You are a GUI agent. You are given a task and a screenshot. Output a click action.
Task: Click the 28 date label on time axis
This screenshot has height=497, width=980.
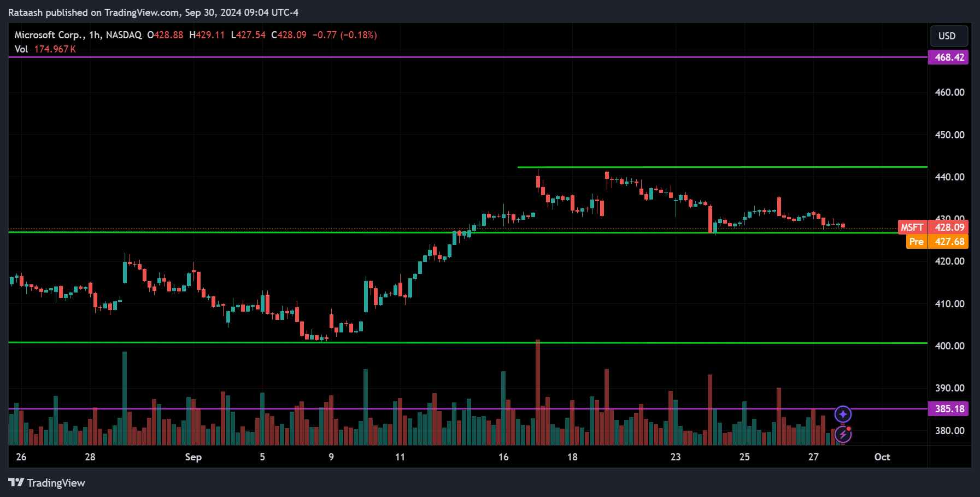(x=90, y=457)
